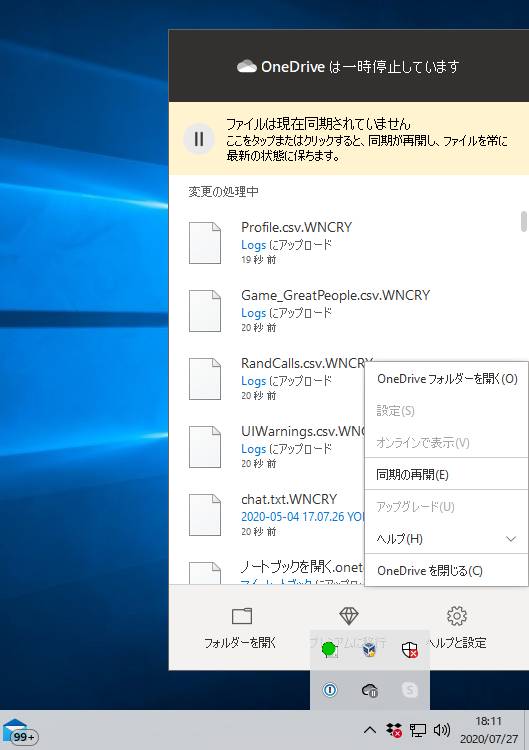Click the green circle tray icon
This screenshot has width=529, height=750.
[329, 650]
